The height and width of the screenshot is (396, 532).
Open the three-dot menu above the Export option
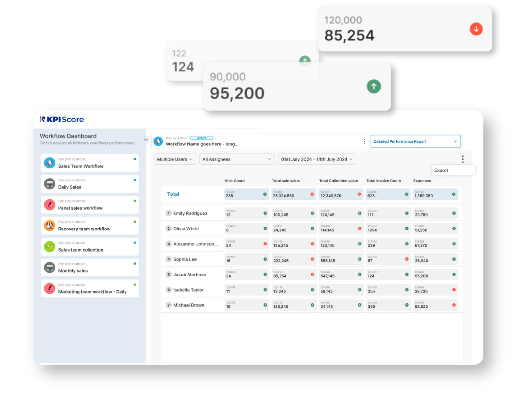point(463,159)
